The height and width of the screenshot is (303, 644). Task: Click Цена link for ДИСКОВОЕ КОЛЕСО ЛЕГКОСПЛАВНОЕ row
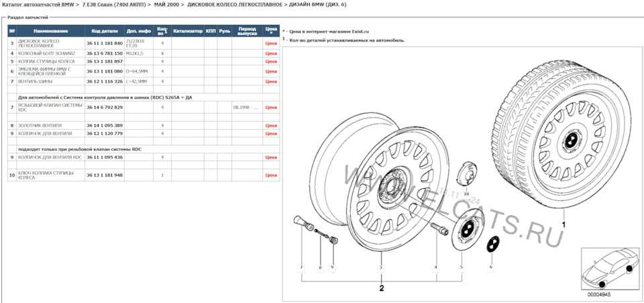[271, 43]
